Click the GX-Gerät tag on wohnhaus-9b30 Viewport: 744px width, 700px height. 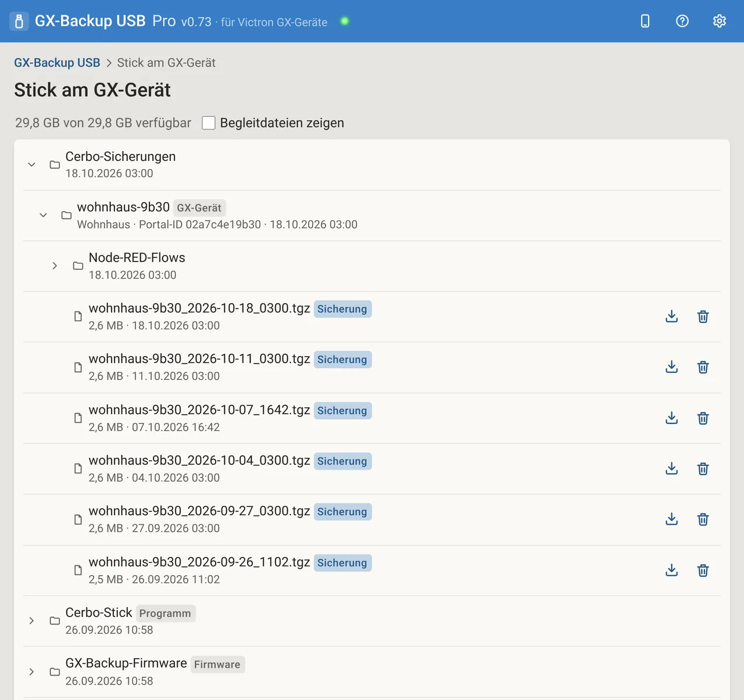point(199,208)
